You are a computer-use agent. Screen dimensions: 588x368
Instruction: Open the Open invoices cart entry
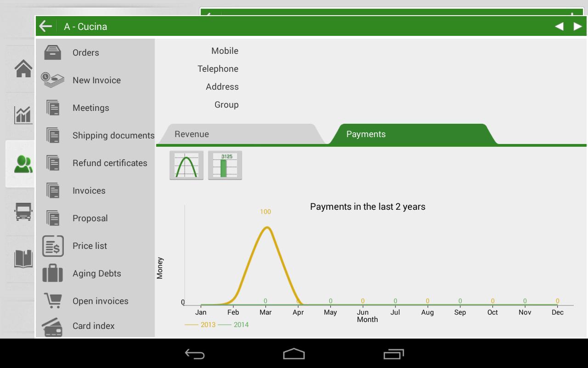pos(100,301)
